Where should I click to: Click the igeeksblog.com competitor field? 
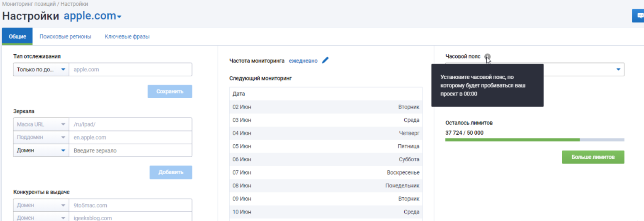tap(130, 218)
